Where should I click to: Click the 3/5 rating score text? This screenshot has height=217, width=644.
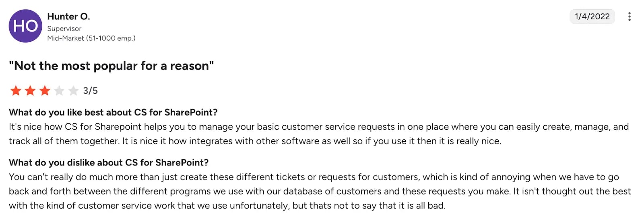[x=91, y=91]
